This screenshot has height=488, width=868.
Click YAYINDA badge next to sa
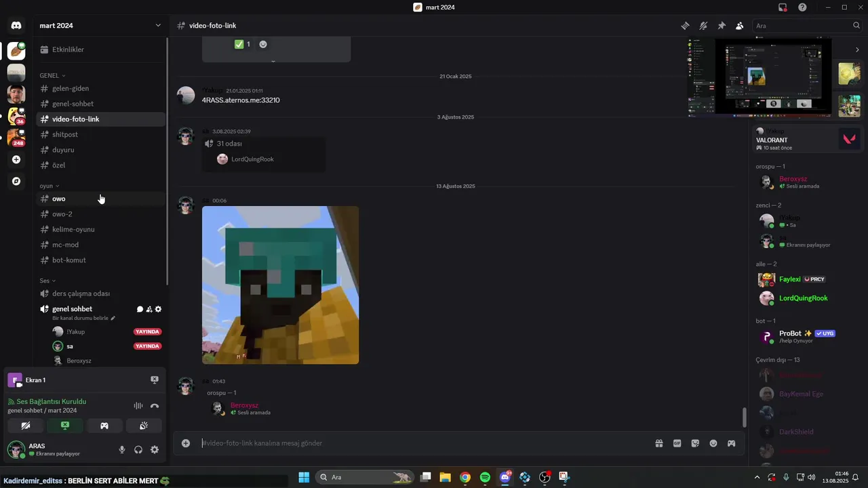tap(147, 346)
